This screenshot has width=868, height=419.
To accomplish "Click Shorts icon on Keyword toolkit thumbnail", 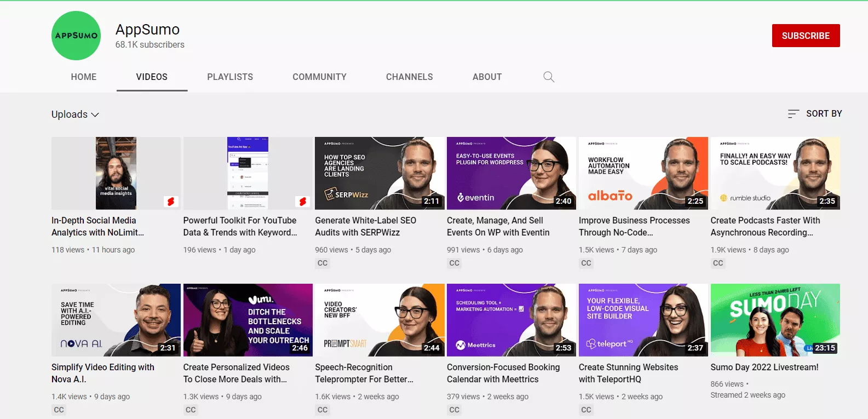I will pos(303,202).
